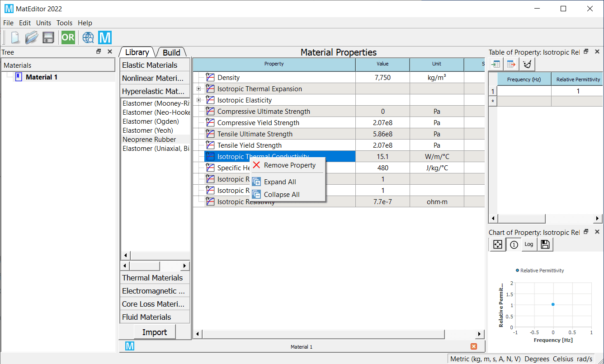
Task: Select Material 1 in the tree
Action: (x=42, y=77)
